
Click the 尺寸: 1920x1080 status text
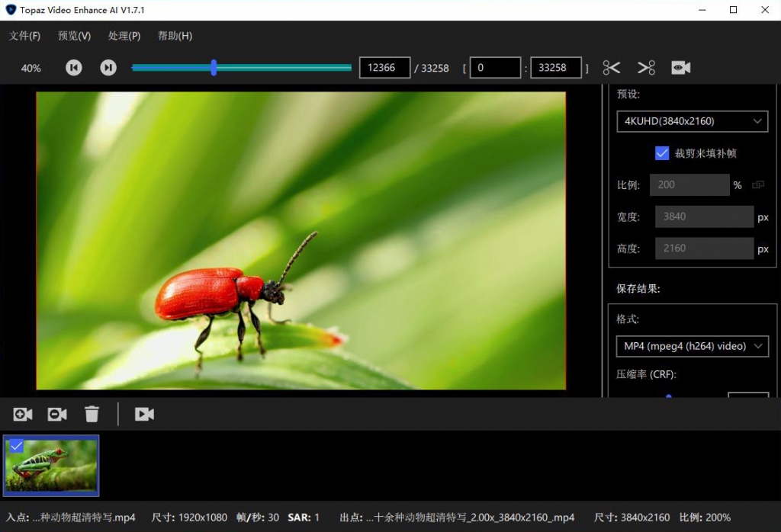pyautogui.click(x=189, y=518)
